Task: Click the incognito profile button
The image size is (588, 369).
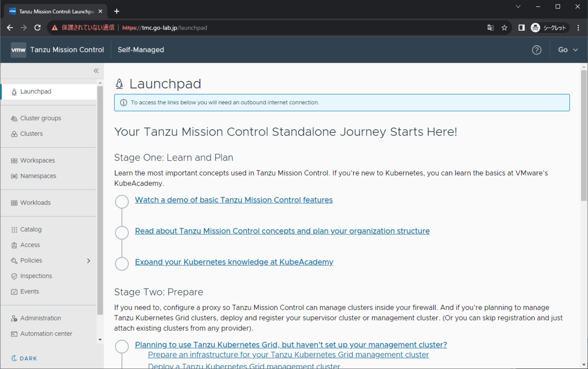Action: coord(549,28)
